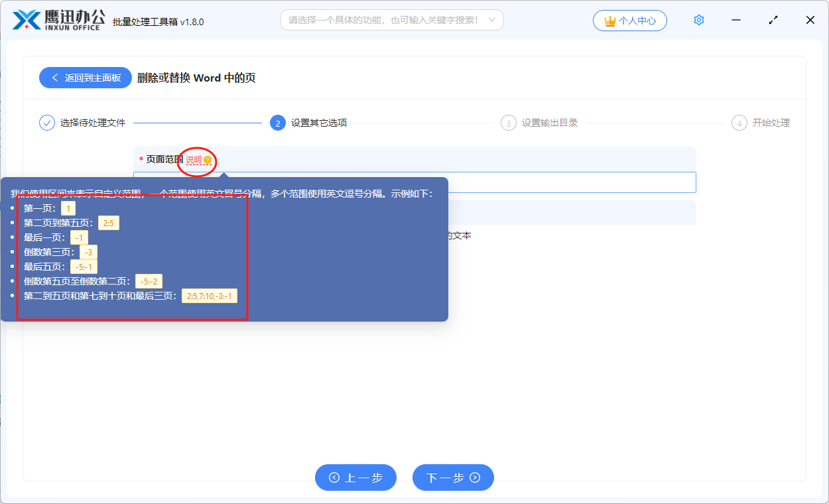Screen dimensions: 829x504
Task: Open 个人中心 with the crown icon
Action: tap(629, 21)
